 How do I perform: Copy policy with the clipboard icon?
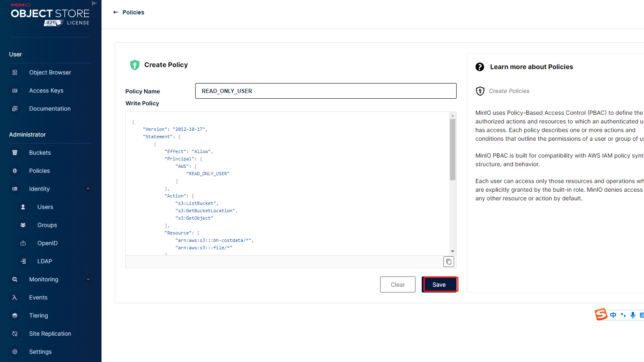(x=449, y=262)
